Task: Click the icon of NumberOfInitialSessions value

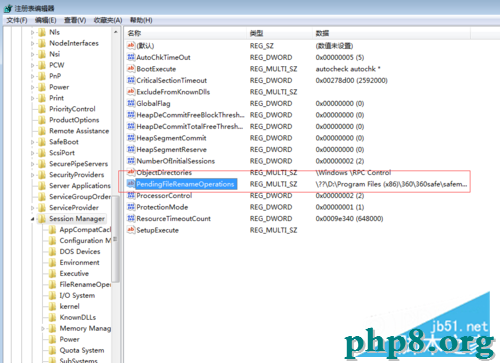Action: (x=131, y=161)
